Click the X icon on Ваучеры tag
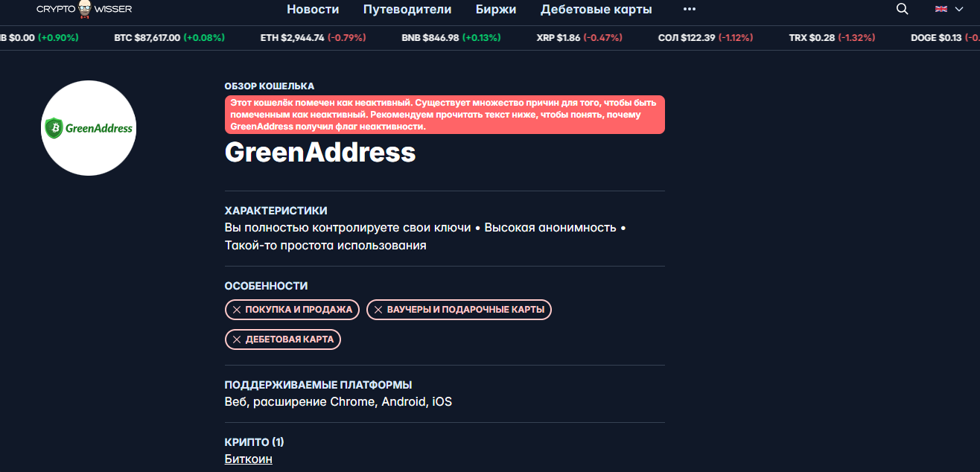 pyautogui.click(x=378, y=310)
